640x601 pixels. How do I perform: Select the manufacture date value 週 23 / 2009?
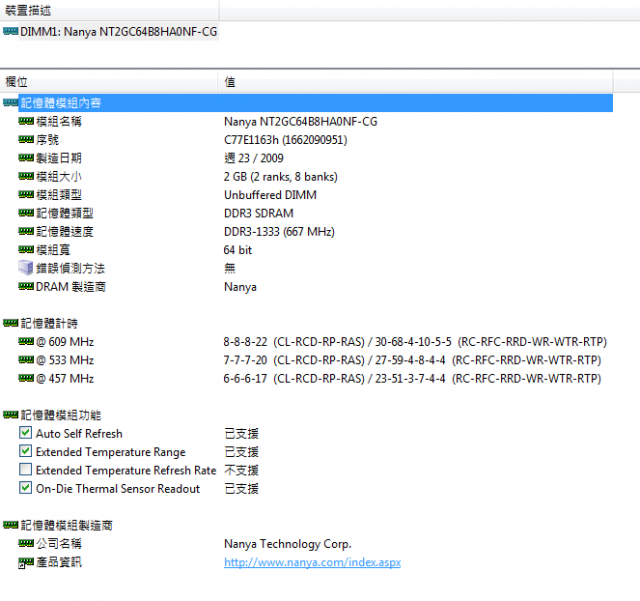(x=253, y=158)
